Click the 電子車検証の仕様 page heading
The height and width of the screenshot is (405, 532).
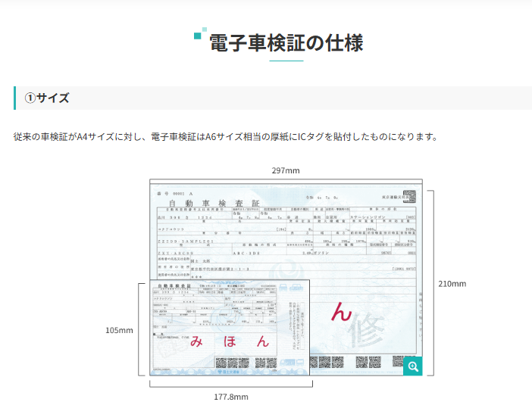286,42
